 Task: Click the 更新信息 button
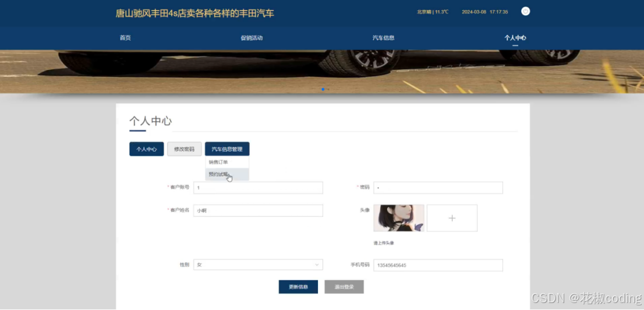298,287
